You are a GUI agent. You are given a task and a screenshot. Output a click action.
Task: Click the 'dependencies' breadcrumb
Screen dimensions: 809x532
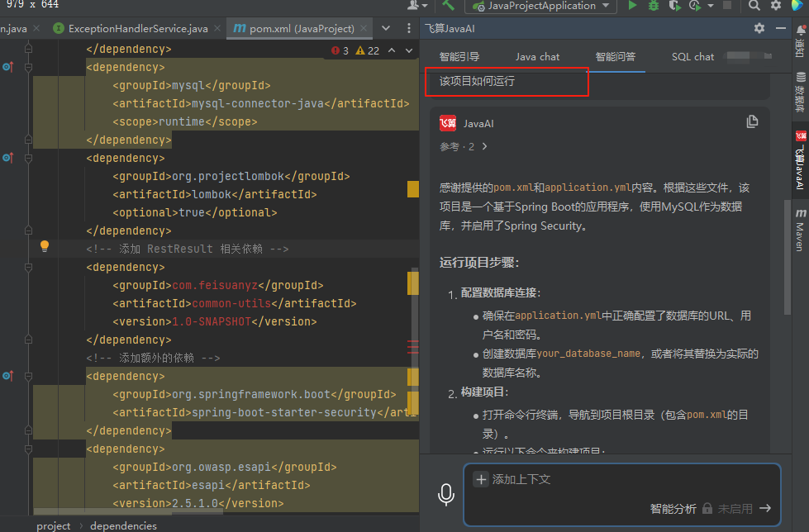pyautogui.click(x=123, y=525)
